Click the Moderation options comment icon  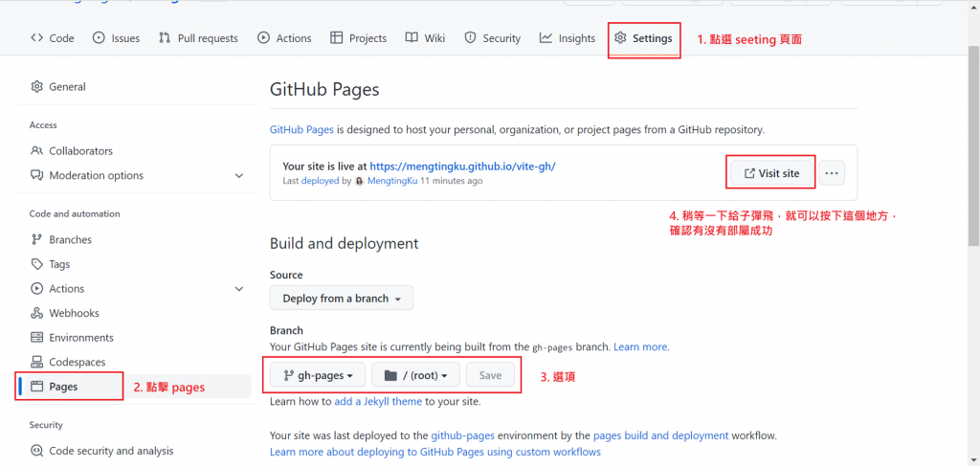coord(37,175)
